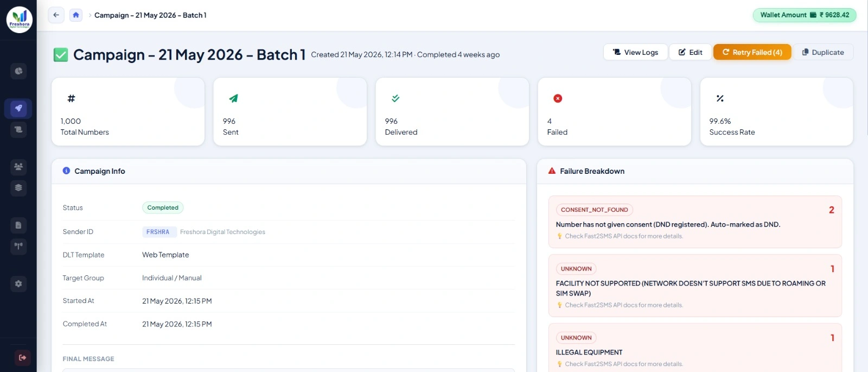The image size is (868, 372).
Task: Open the document file sidebar icon
Action: click(18, 225)
